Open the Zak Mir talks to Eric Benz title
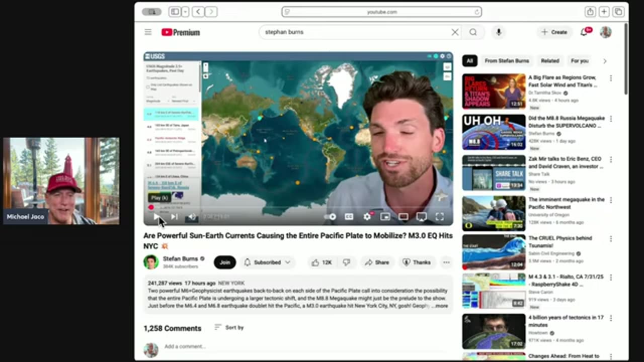644x362 pixels. pyautogui.click(x=565, y=162)
